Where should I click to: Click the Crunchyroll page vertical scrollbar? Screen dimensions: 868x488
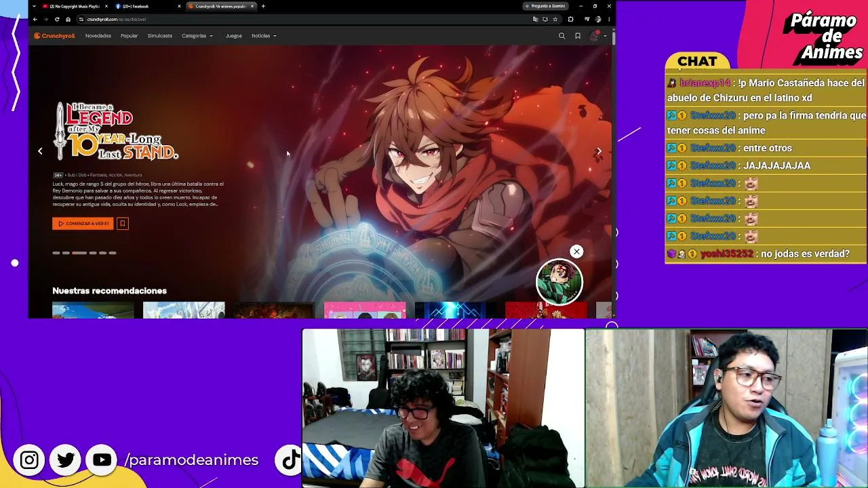(x=613, y=38)
